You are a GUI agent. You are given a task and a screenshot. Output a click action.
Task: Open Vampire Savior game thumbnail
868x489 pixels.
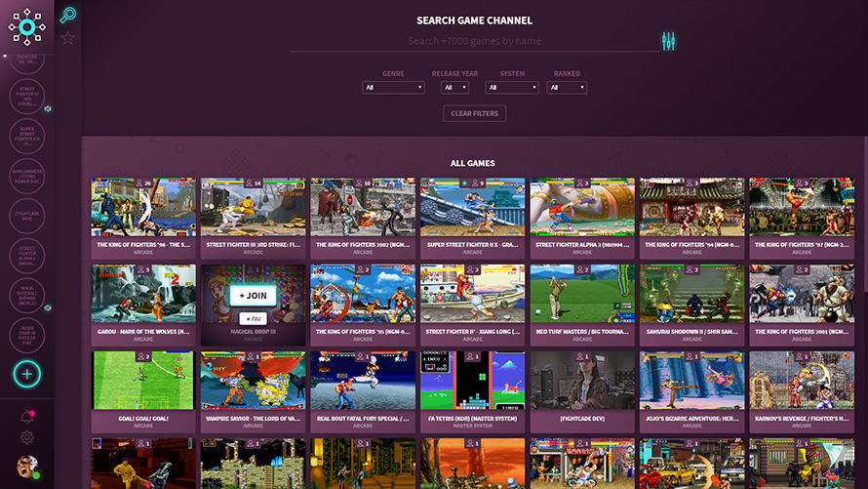[253, 381]
